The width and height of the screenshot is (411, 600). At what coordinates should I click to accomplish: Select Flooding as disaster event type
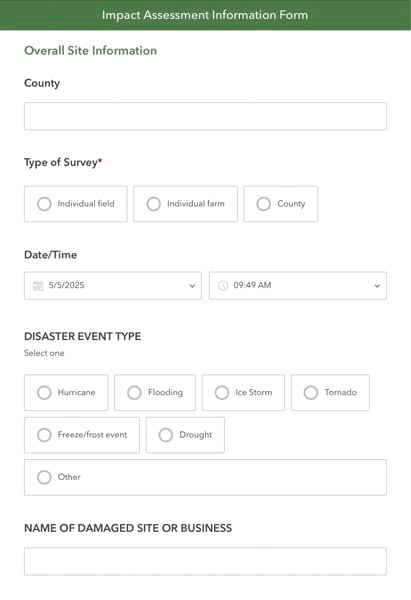pos(155,393)
